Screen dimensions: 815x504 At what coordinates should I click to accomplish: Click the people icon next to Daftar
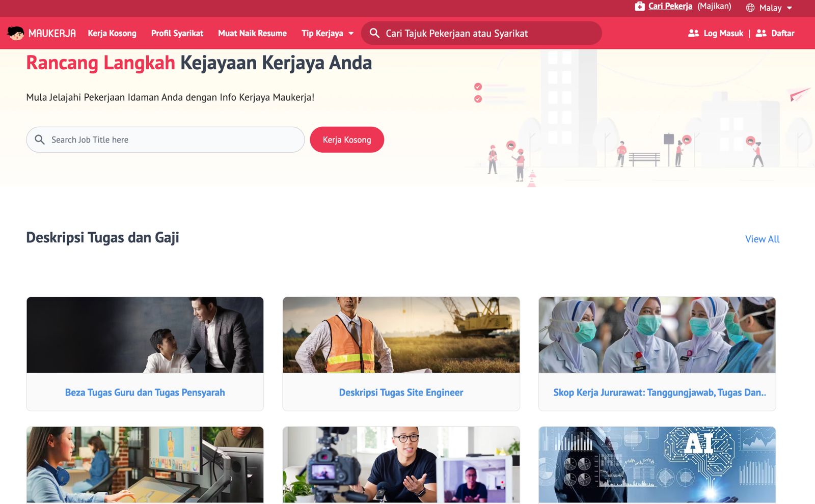tap(761, 33)
